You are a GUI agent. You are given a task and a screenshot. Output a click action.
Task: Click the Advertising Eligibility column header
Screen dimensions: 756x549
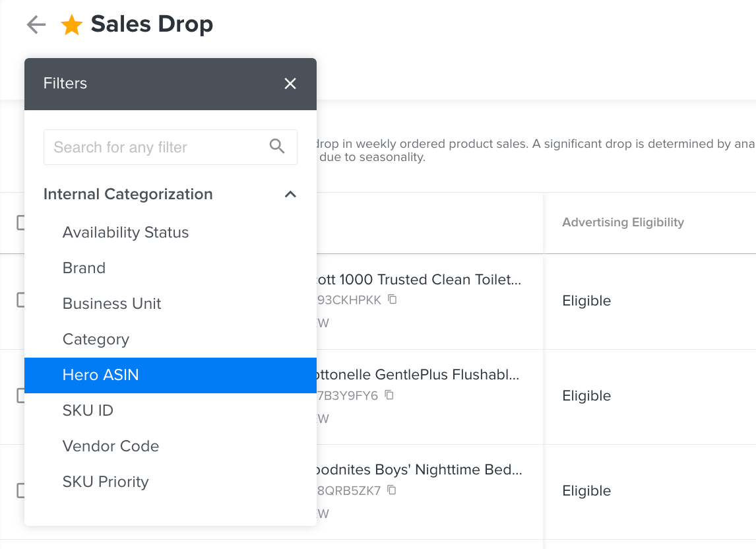click(623, 222)
